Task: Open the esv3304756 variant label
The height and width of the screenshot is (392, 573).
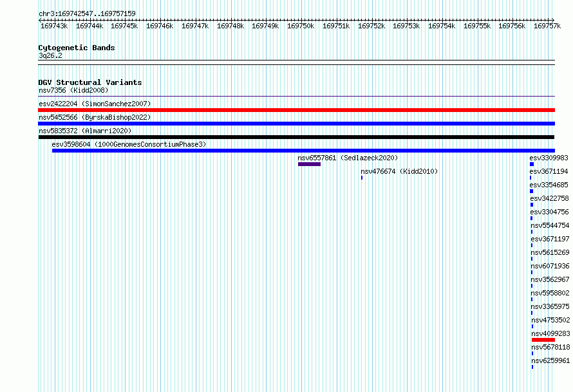Action: click(x=550, y=212)
